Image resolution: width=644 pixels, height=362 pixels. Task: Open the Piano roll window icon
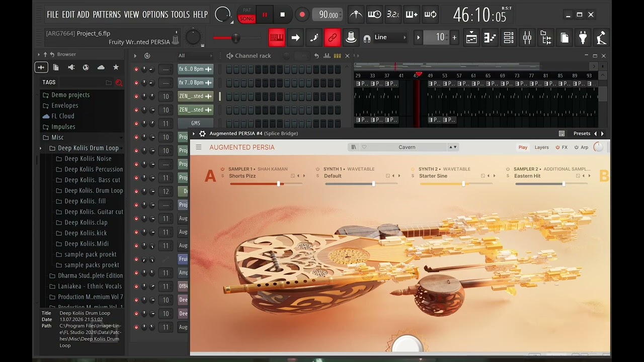[x=490, y=37]
